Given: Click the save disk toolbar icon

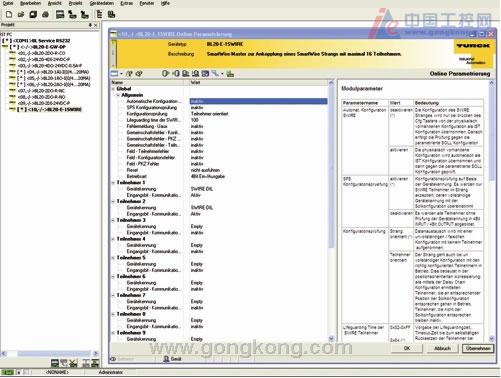Looking at the screenshot, I should 33,14.
